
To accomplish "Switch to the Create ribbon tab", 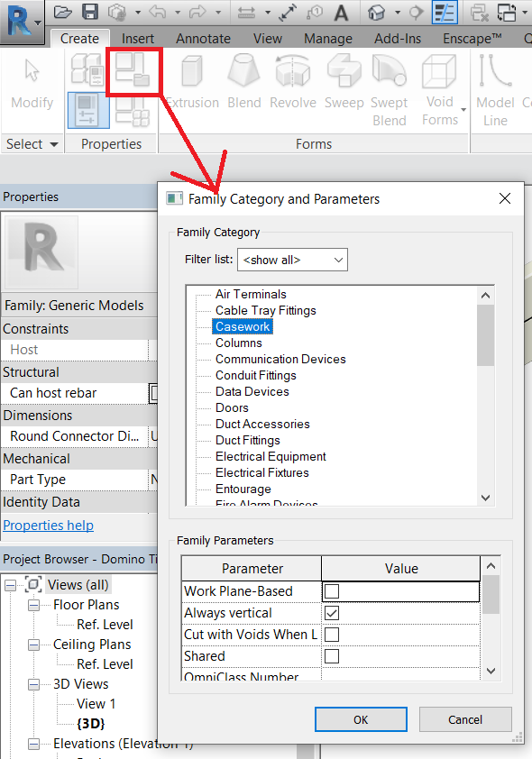I will pos(79,38).
